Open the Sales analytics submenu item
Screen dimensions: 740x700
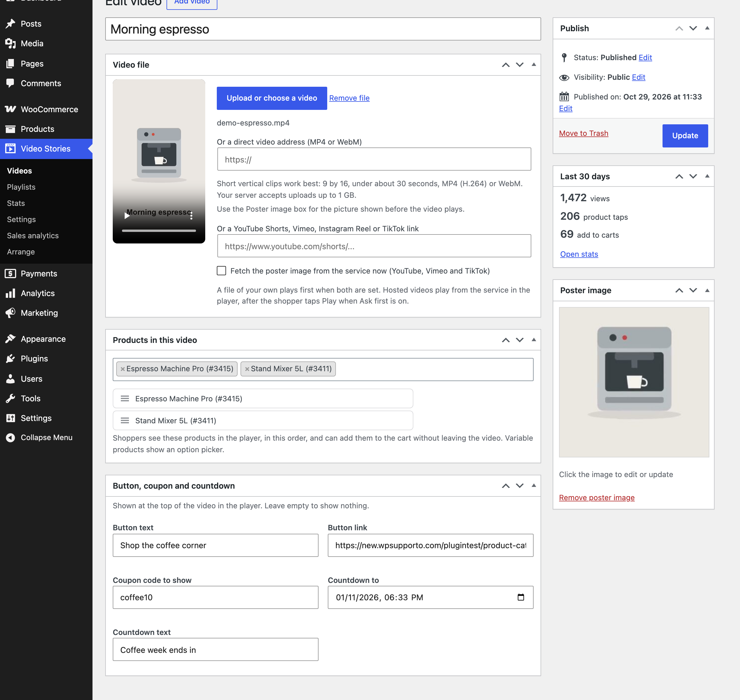(33, 235)
